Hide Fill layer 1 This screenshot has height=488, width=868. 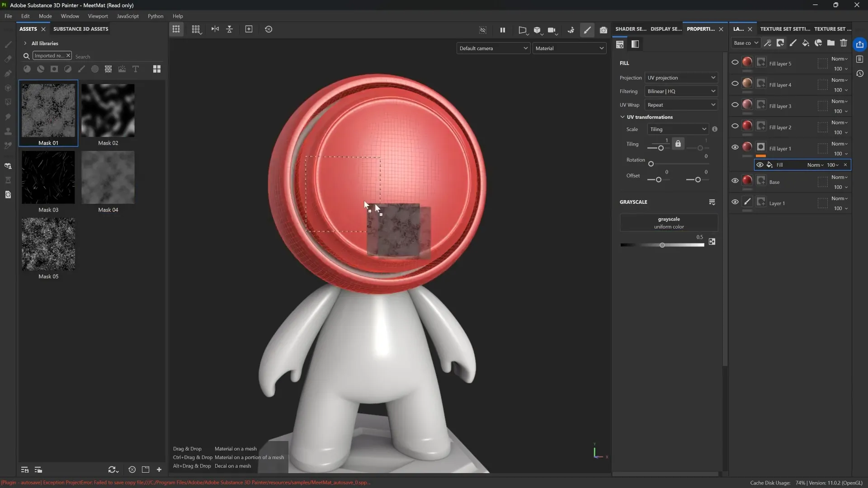click(735, 147)
